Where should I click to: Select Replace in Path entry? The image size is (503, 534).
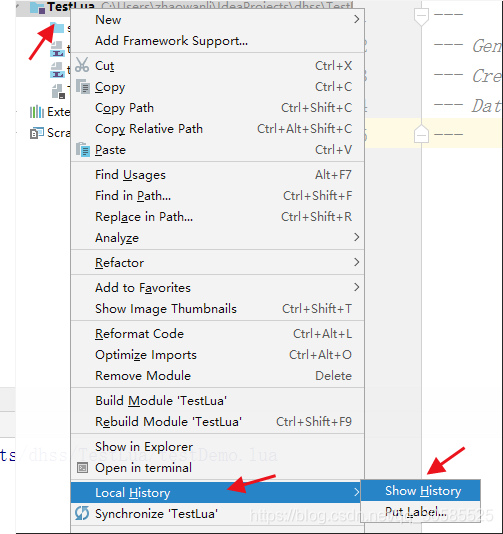(217, 217)
